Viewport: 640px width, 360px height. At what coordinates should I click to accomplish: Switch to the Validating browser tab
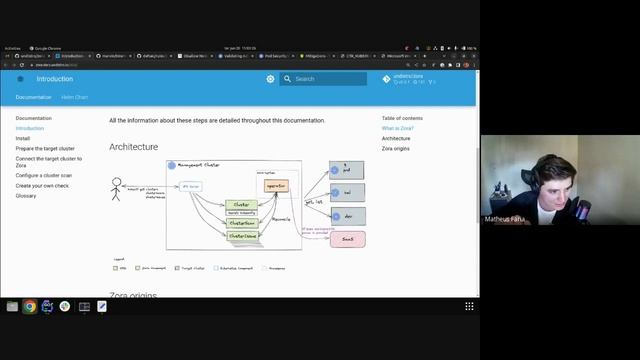coord(235,56)
